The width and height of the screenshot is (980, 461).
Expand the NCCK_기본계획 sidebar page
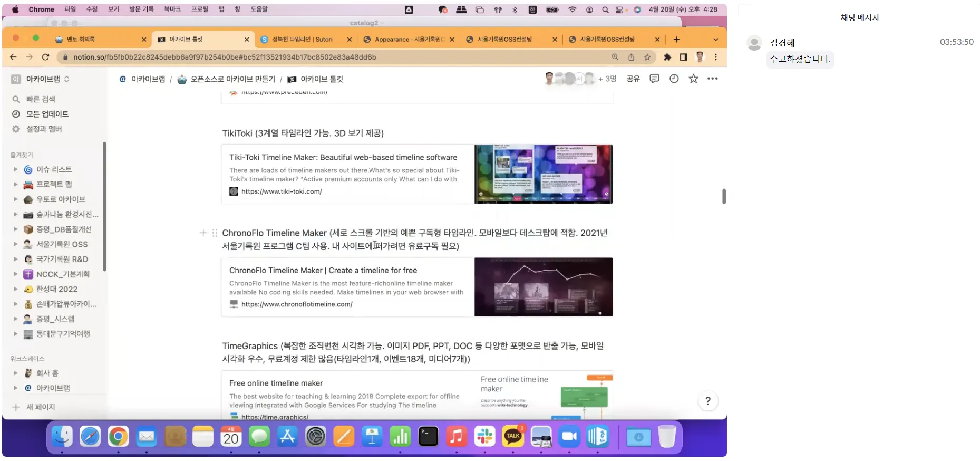[x=15, y=274]
